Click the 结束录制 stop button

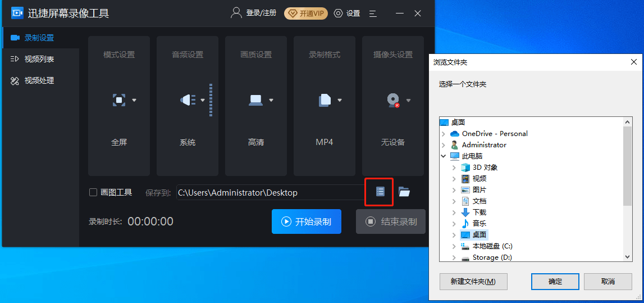coord(391,221)
